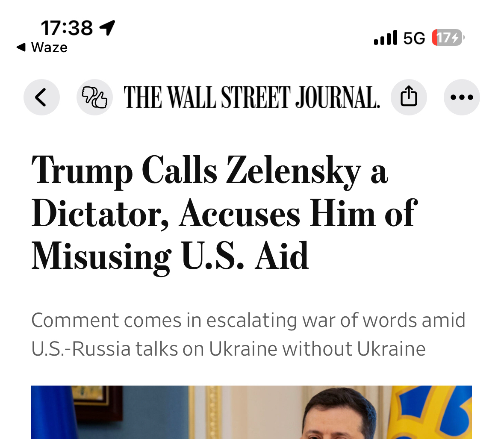This screenshot has height=439, width=504.
Task: Tap the 5G network indicator
Action: pos(414,38)
